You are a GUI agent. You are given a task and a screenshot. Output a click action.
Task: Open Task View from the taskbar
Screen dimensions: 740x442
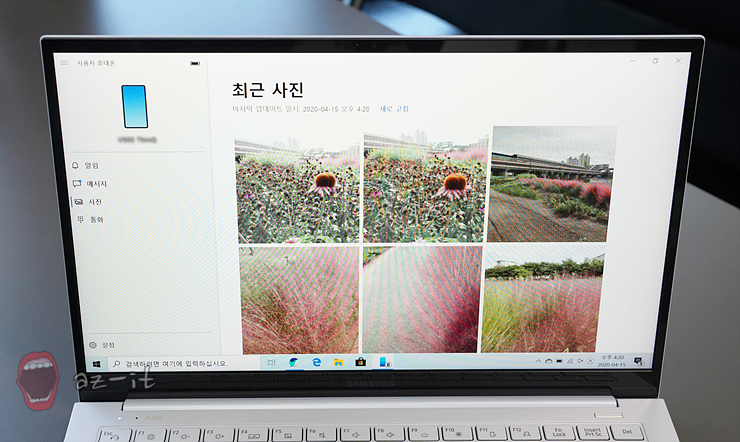point(271,363)
